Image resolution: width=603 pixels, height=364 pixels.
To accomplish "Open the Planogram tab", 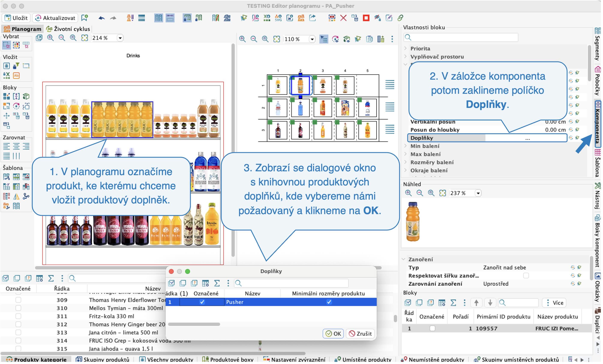I will click(22, 29).
